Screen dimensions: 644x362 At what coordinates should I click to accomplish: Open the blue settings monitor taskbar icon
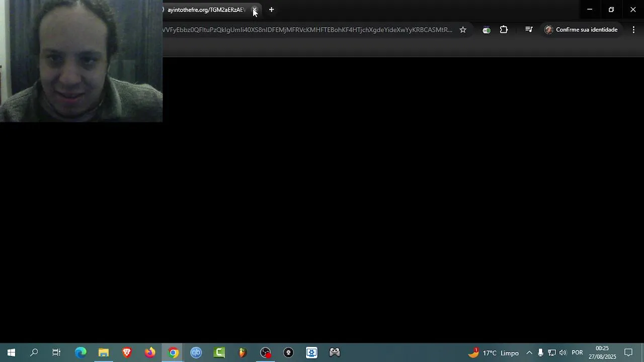pos(311,352)
